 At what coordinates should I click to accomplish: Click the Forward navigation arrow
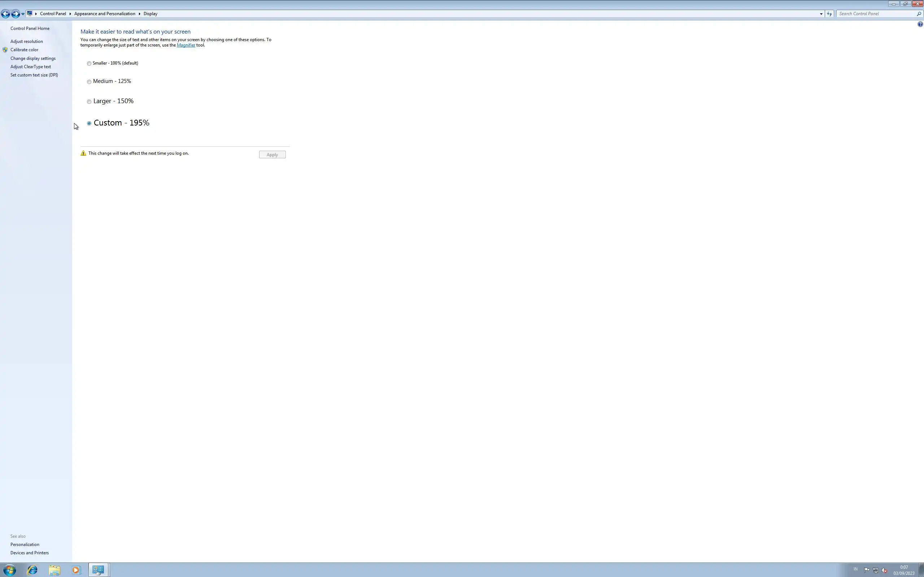(x=15, y=14)
